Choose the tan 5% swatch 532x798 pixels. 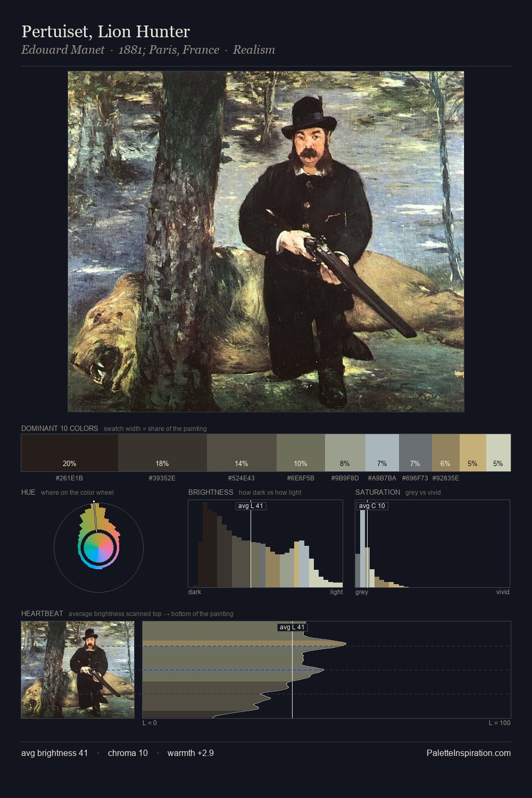tap(473, 453)
